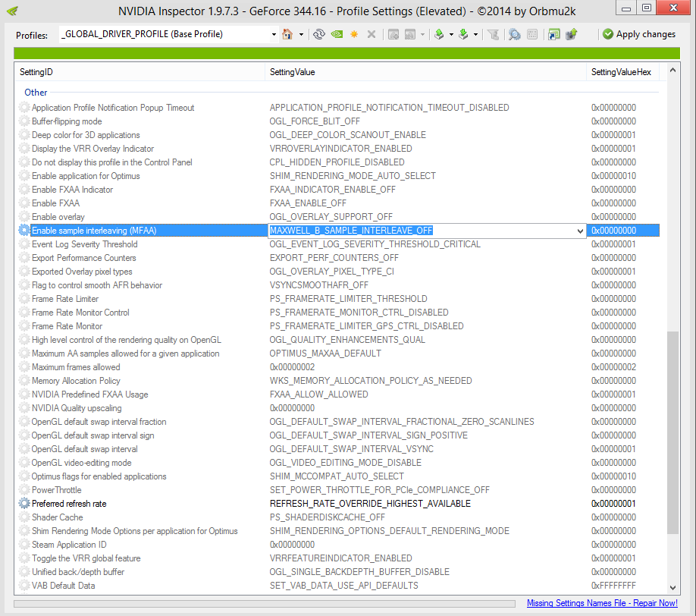Click gear icon beside Buffer-flipping mode
The image size is (696, 616).
click(x=24, y=121)
